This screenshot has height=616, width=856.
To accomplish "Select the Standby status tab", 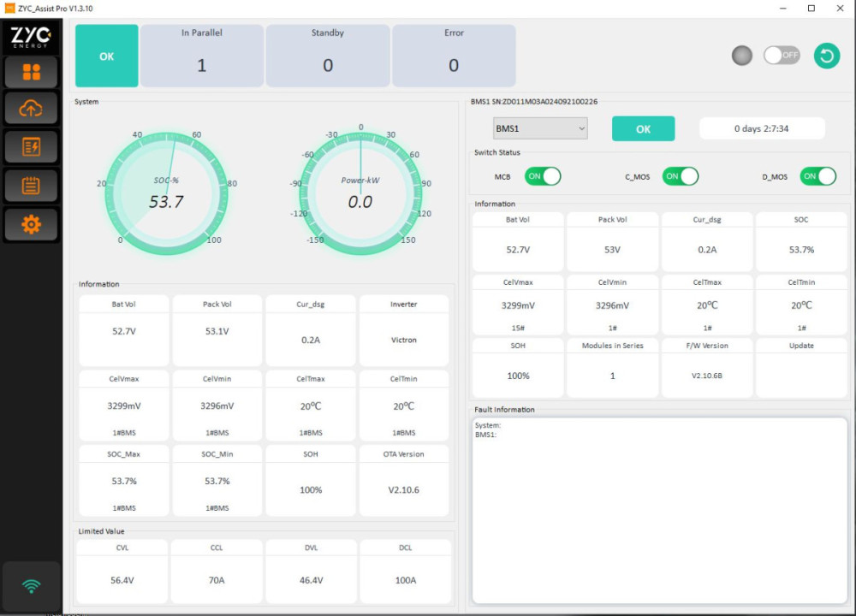I will pos(328,56).
